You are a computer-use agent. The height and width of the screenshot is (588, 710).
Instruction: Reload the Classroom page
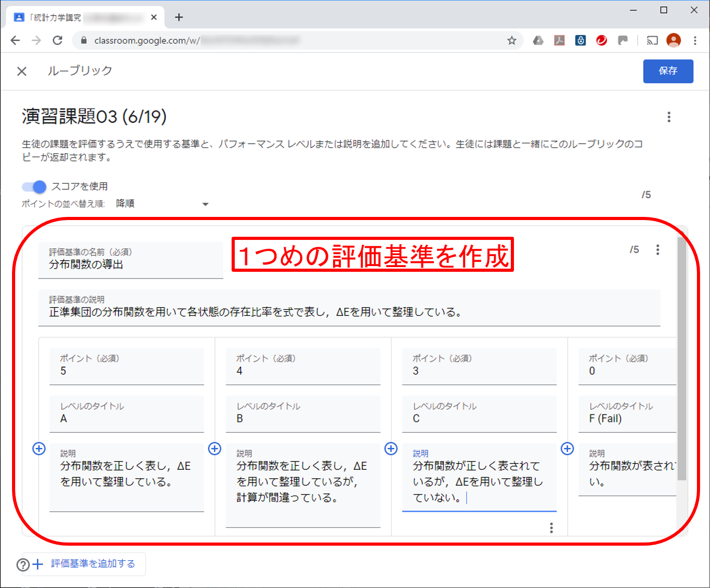pyautogui.click(x=58, y=40)
